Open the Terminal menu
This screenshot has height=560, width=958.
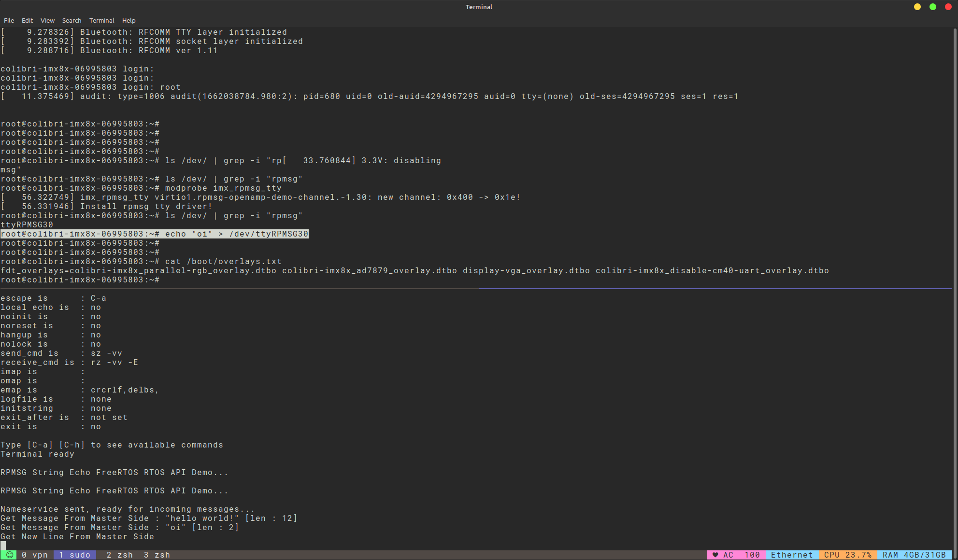point(101,20)
